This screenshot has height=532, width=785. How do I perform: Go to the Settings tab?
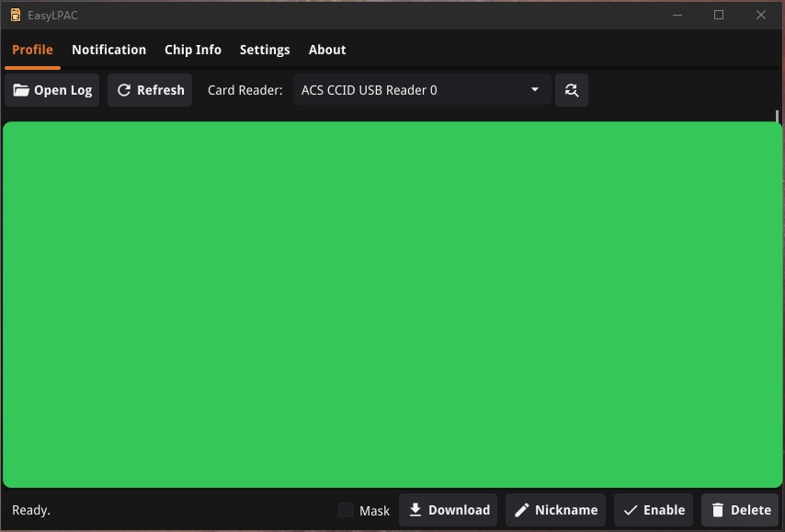point(265,50)
